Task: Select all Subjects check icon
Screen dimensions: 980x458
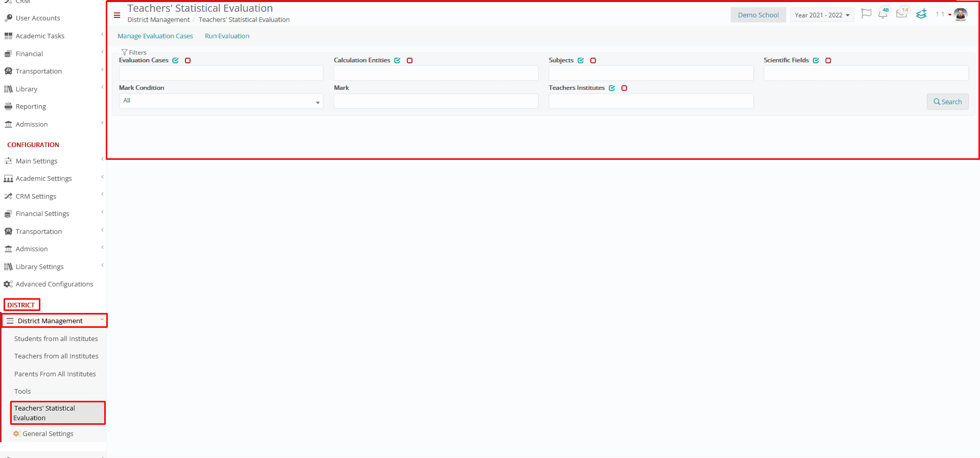Action: tap(580, 60)
